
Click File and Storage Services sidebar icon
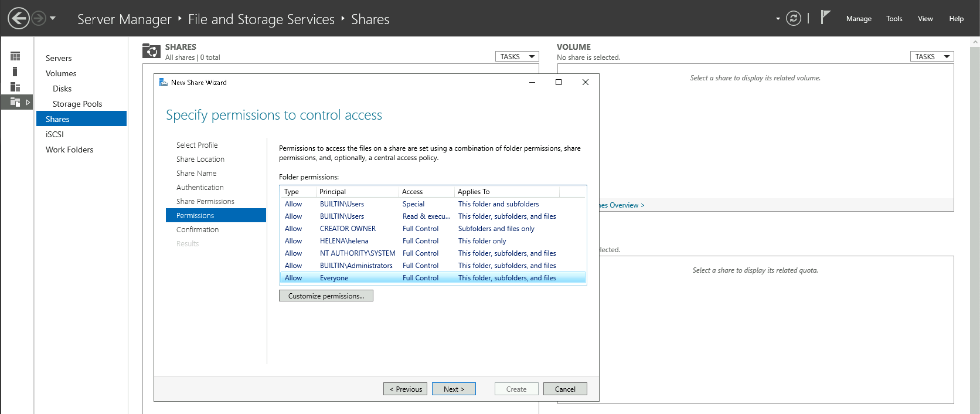(15, 102)
